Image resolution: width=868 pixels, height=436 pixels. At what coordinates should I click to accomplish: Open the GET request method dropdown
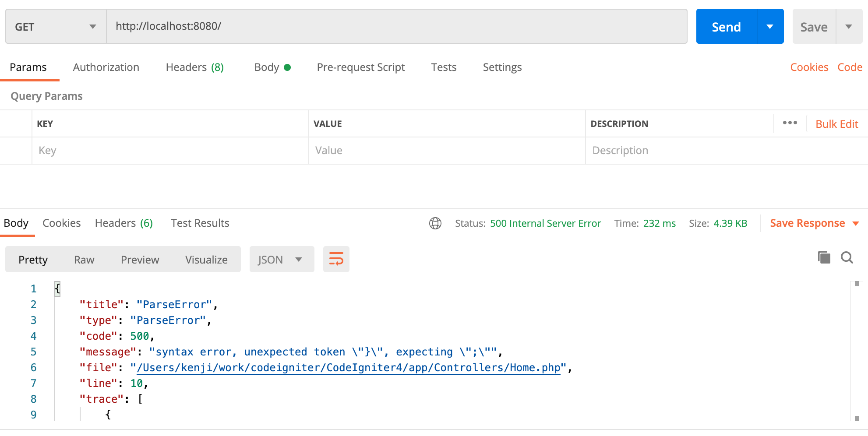pos(55,26)
